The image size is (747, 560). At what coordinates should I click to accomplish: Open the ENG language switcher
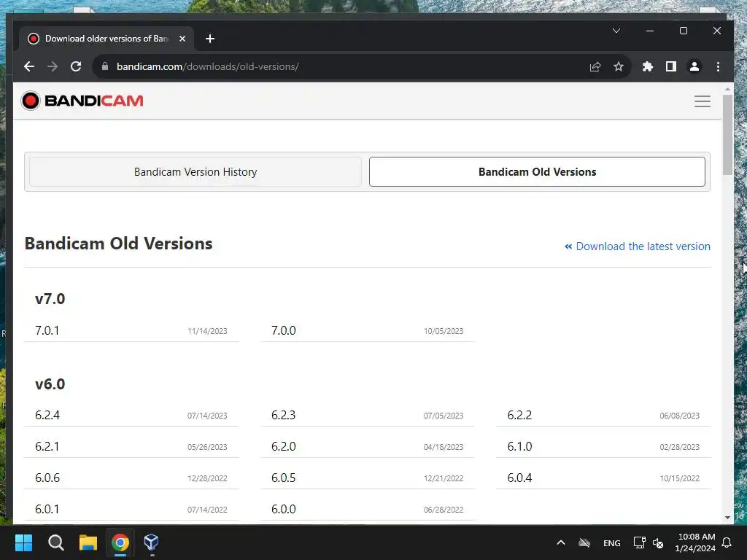(612, 542)
